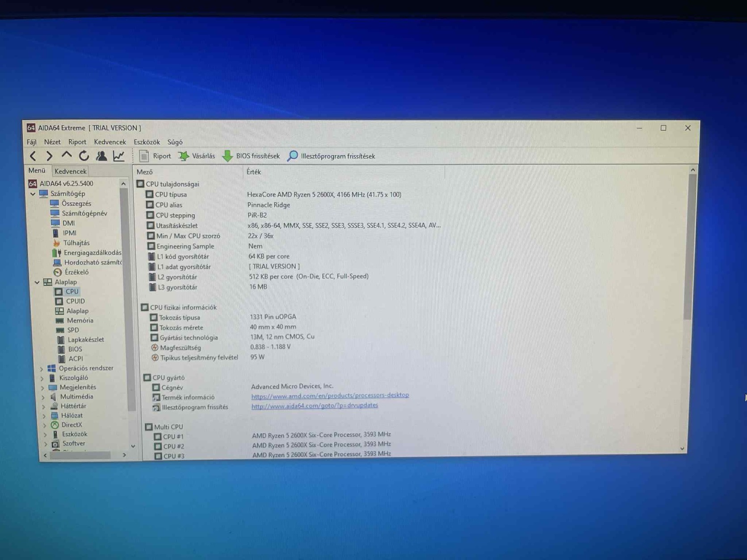Expand the Multimédia tree node
Screen dimensions: 747x560
click(x=43, y=397)
